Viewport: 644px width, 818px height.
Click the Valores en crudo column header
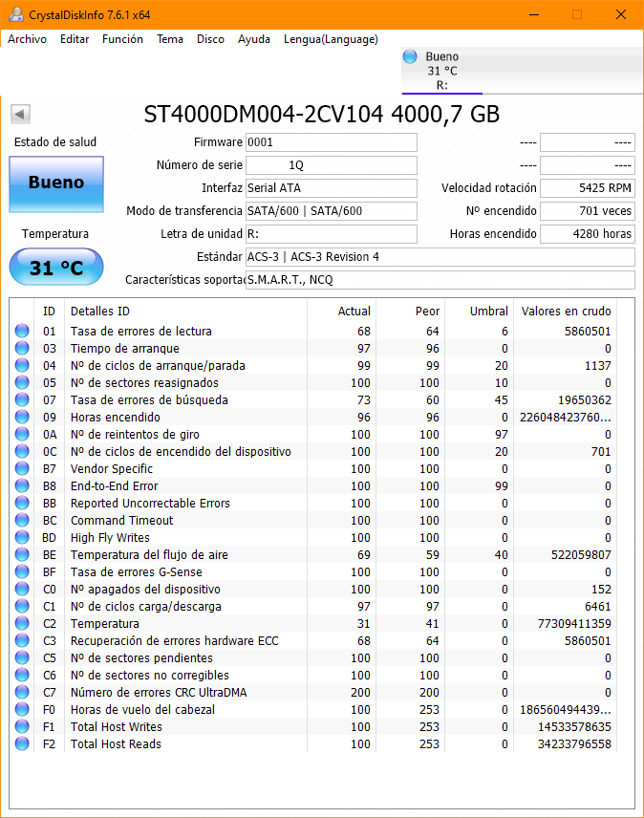[x=567, y=312]
